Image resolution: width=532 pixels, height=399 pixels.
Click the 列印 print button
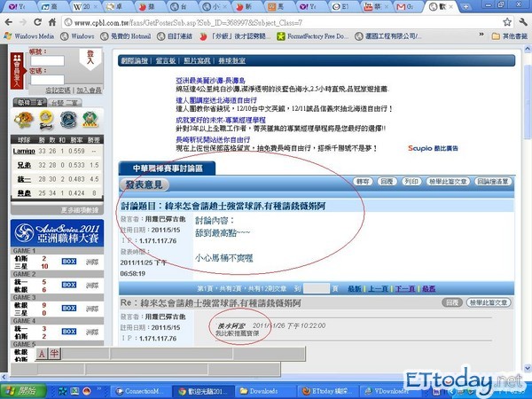(411, 181)
